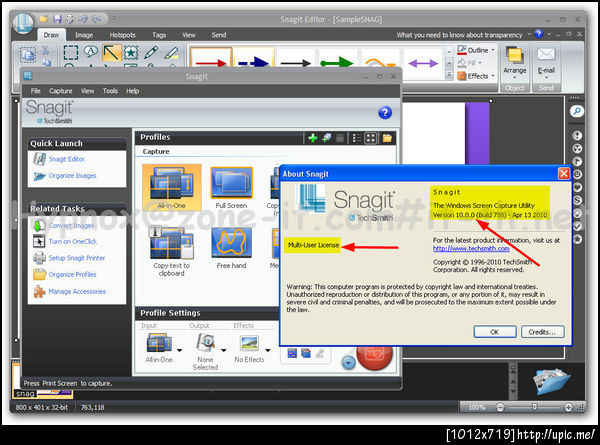Click the Undo icon in the quick access toolbar
Screen dimensions: 600x445
coord(83,18)
